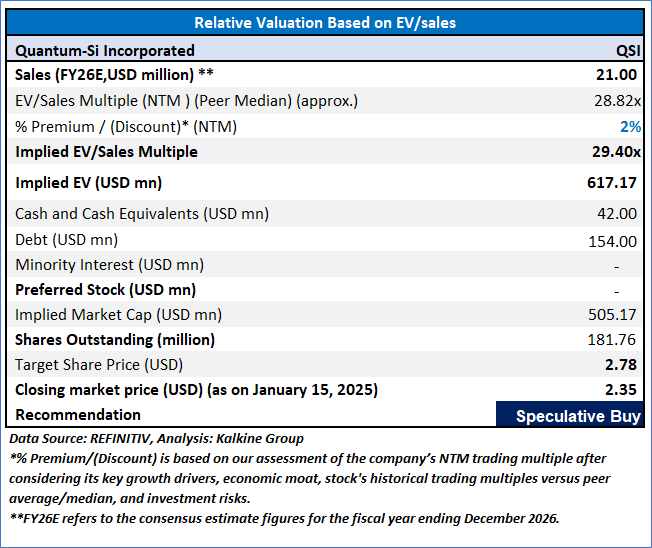Click the implied market cap value 505.17

[x=612, y=315]
